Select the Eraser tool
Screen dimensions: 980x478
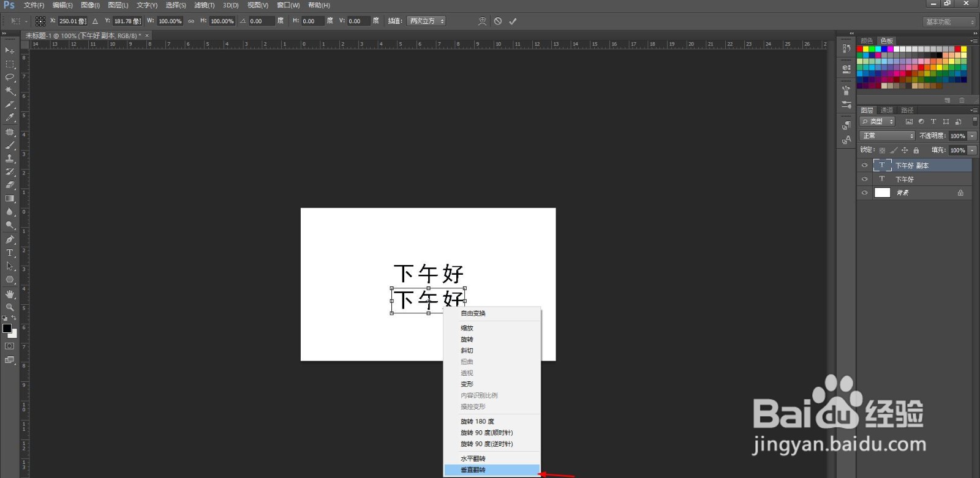pyautogui.click(x=10, y=185)
